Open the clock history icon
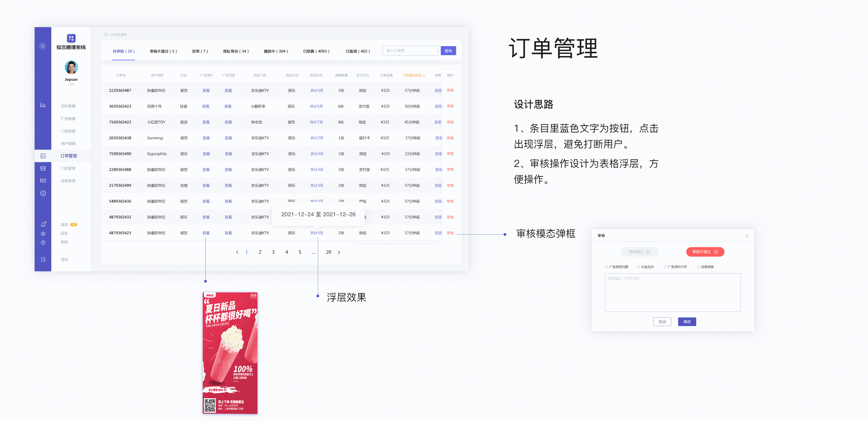The image size is (868, 421). [43, 193]
